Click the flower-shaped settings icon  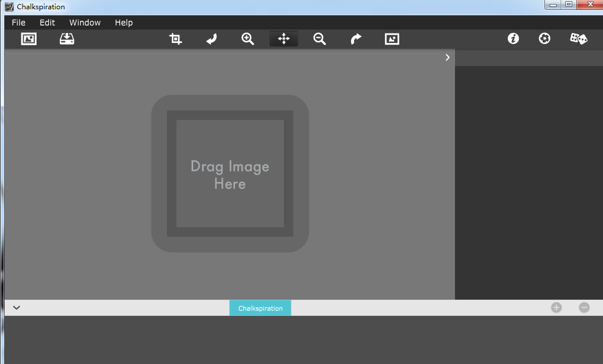pyautogui.click(x=544, y=38)
